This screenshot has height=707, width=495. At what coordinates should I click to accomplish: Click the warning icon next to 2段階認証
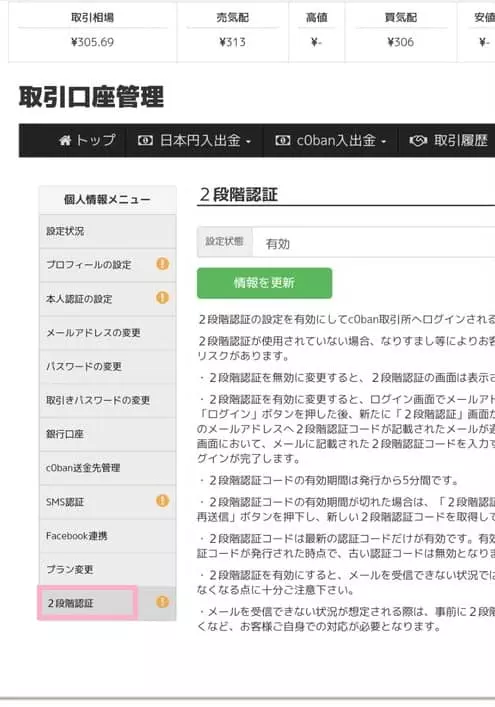pyautogui.click(x=162, y=602)
